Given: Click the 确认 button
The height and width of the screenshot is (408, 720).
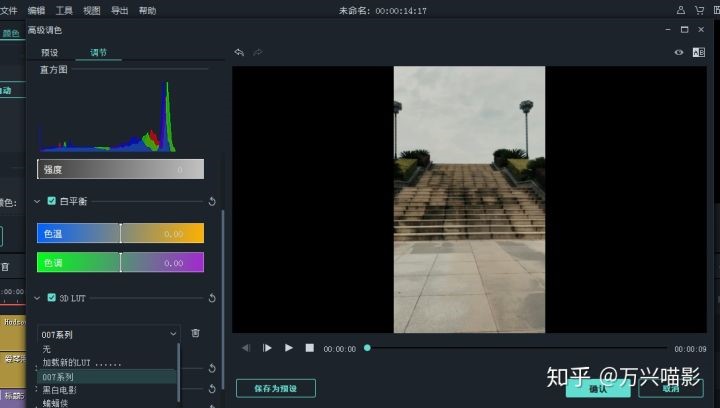Looking at the screenshot, I should click(598, 389).
